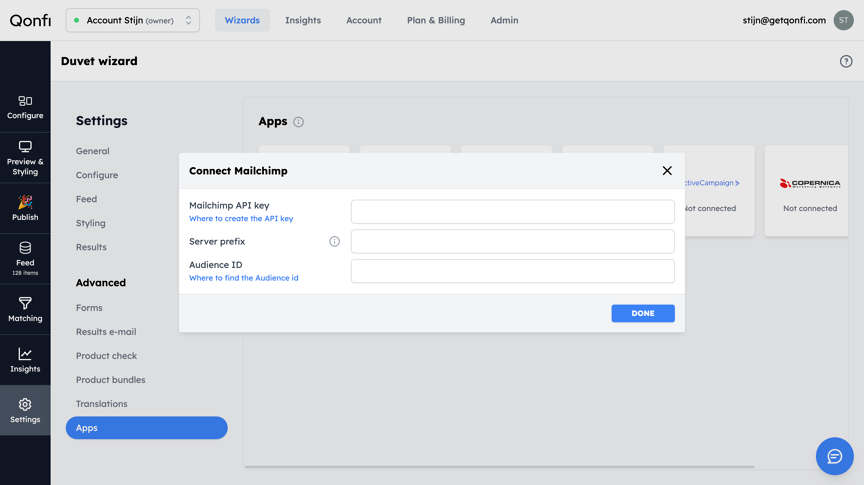Image resolution: width=864 pixels, height=485 pixels.
Task: Open Product check under Advanced
Action: tap(106, 356)
